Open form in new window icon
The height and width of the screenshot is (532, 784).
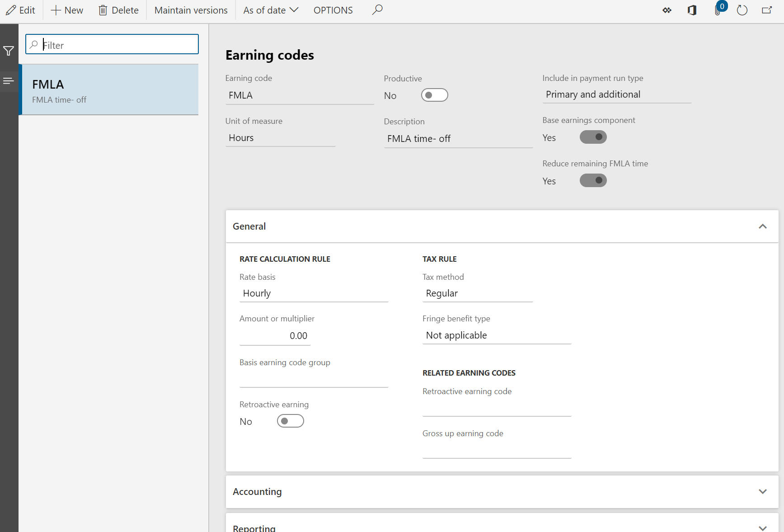pyautogui.click(x=767, y=10)
